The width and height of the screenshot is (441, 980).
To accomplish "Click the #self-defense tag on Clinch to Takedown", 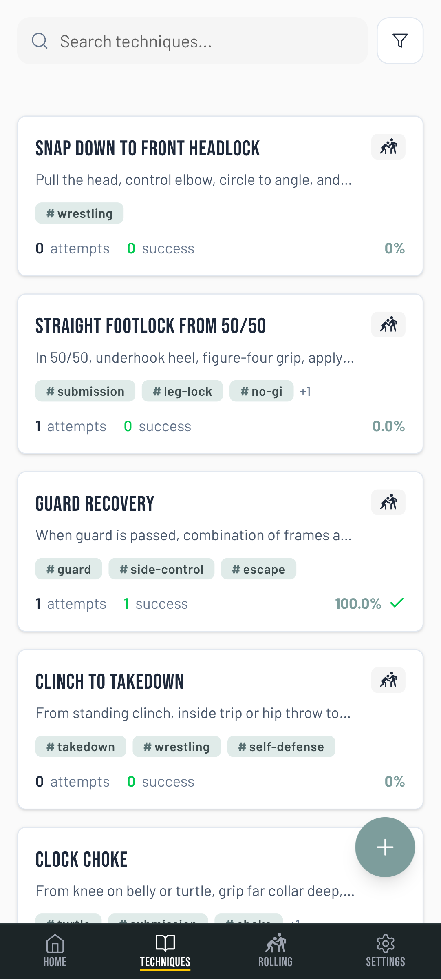I will [281, 746].
